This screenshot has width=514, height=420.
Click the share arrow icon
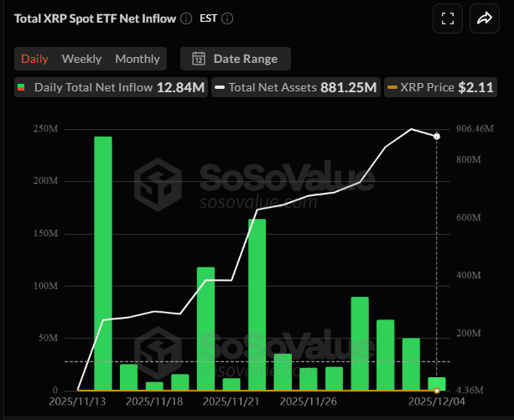[484, 18]
